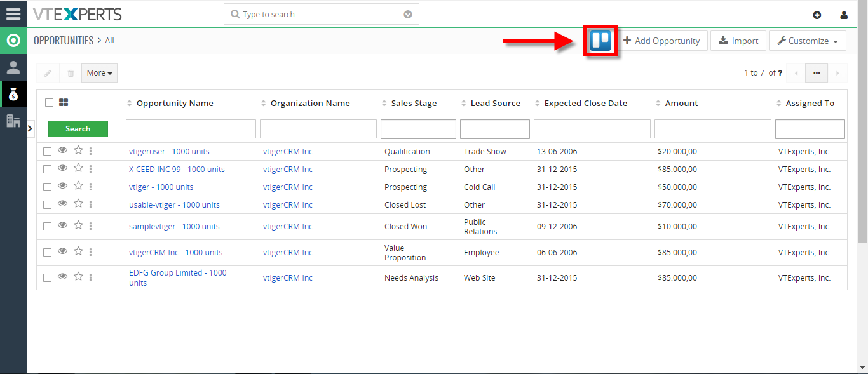Sort by the Assigned To header

pyautogui.click(x=810, y=103)
